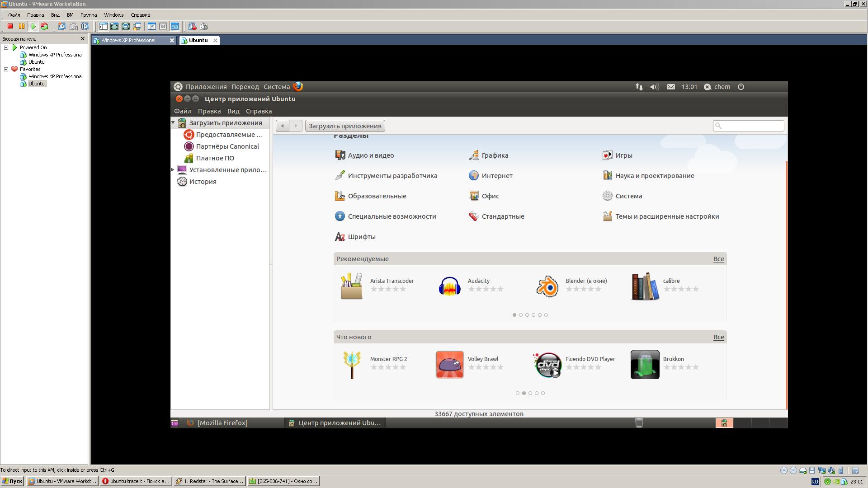Open the Ubuntu volume indicator
This screenshot has height=488, width=868.
[654, 87]
